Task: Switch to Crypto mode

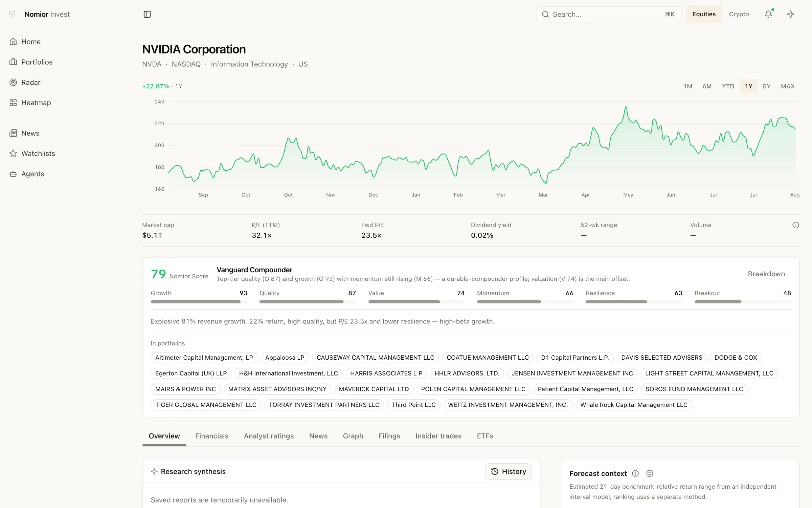Action: click(x=739, y=14)
